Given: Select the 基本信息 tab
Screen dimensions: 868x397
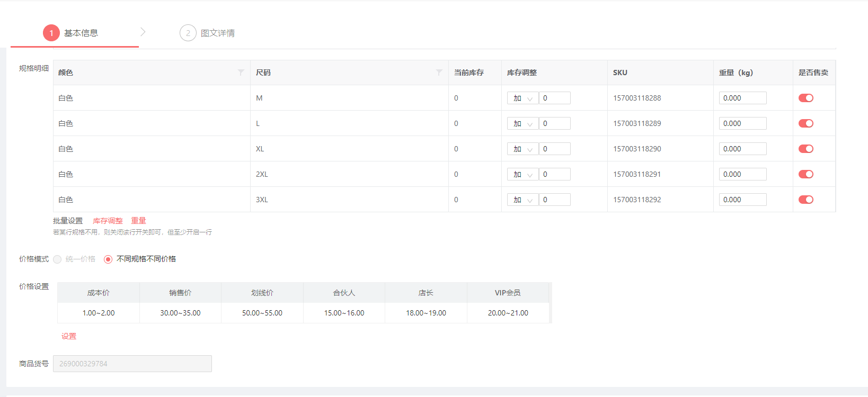Looking at the screenshot, I should [x=81, y=33].
